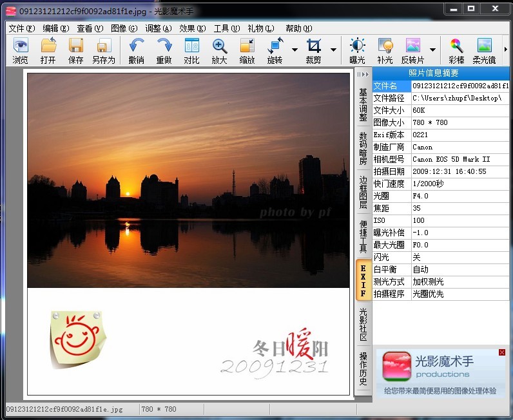Open the 礼物(L) menu
513x420 pixels.
261,28
